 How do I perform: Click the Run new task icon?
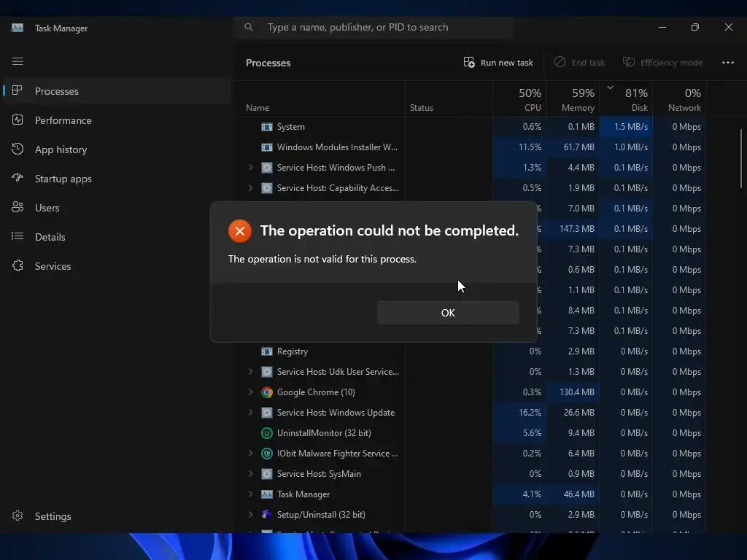pos(469,63)
